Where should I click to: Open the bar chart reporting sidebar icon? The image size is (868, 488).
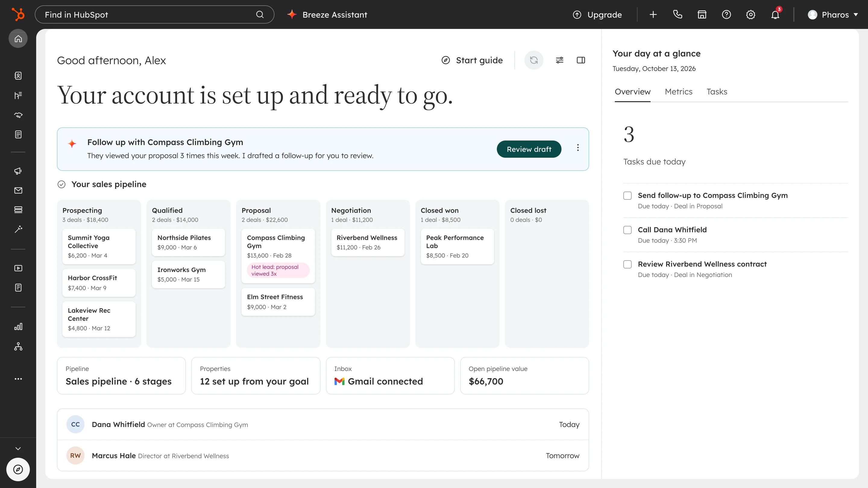pos(18,327)
